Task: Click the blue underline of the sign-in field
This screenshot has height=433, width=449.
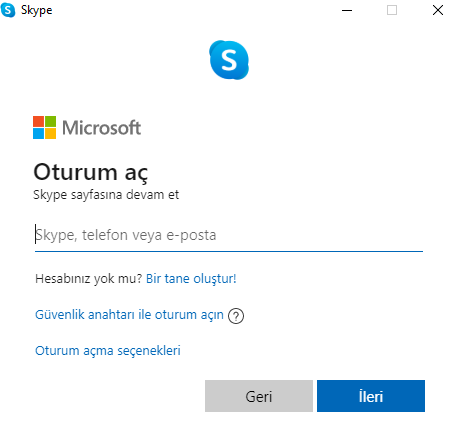Action: tap(229, 251)
